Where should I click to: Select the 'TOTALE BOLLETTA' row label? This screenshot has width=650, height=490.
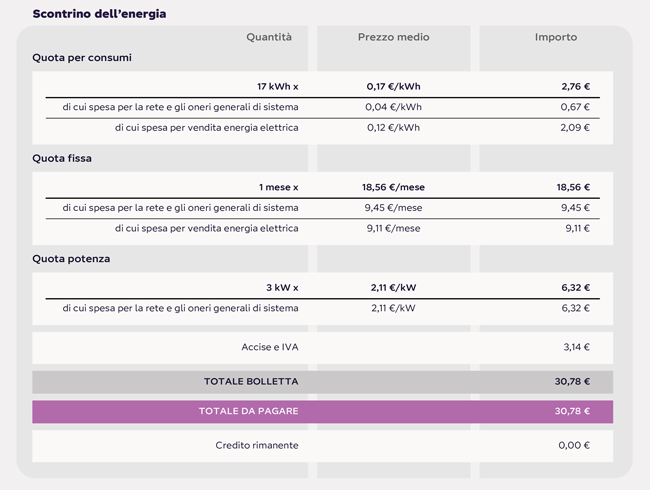tap(251, 381)
